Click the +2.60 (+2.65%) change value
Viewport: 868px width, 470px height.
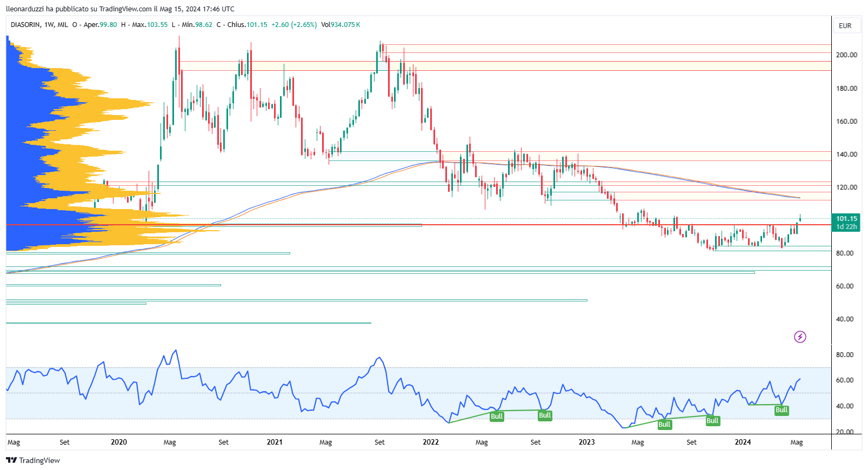coord(294,25)
